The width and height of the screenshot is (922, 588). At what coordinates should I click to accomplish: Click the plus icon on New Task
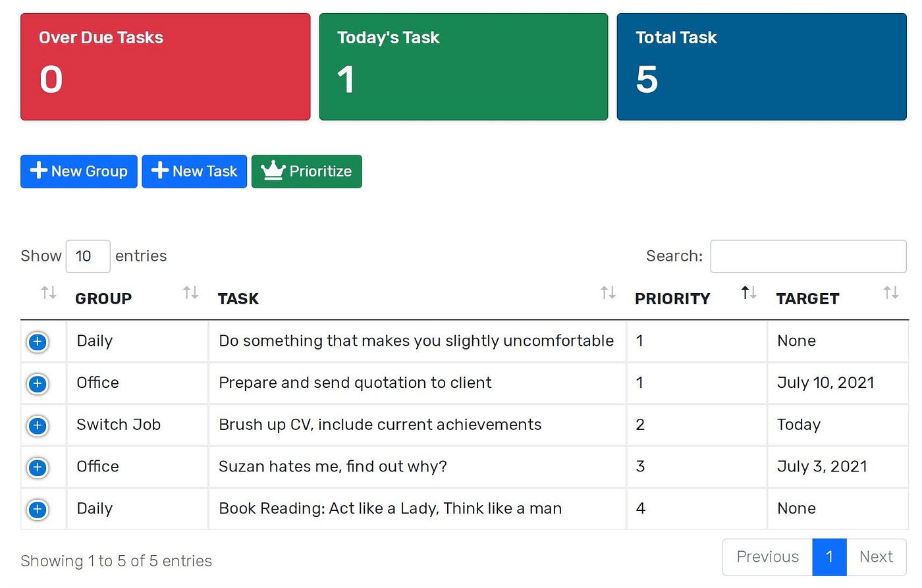click(158, 171)
